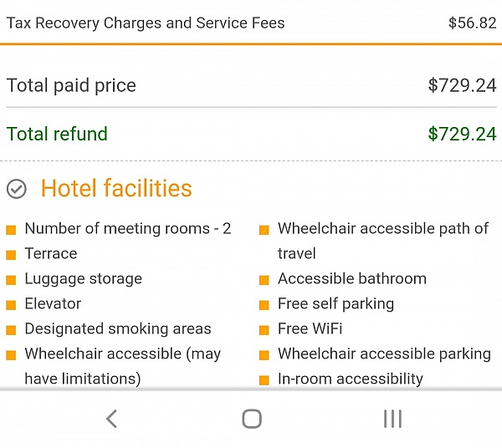
Task: Select Designated smoking areas item
Action: (118, 328)
